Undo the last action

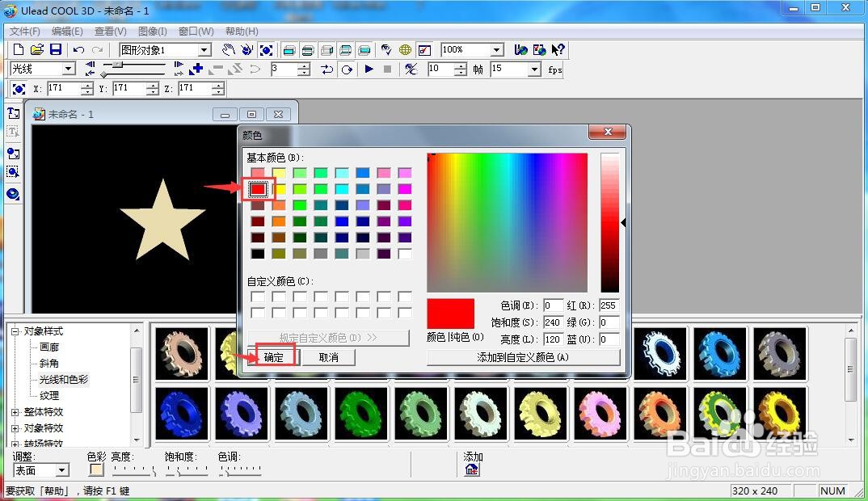[78, 50]
